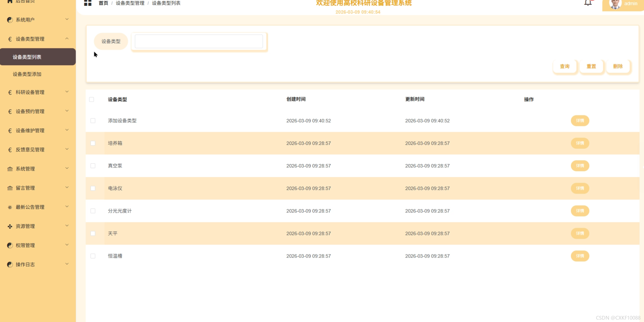This screenshot has width=644, height=322.
Task: Click the 真空泵 device type cell
Action: (x=115, y=166)
